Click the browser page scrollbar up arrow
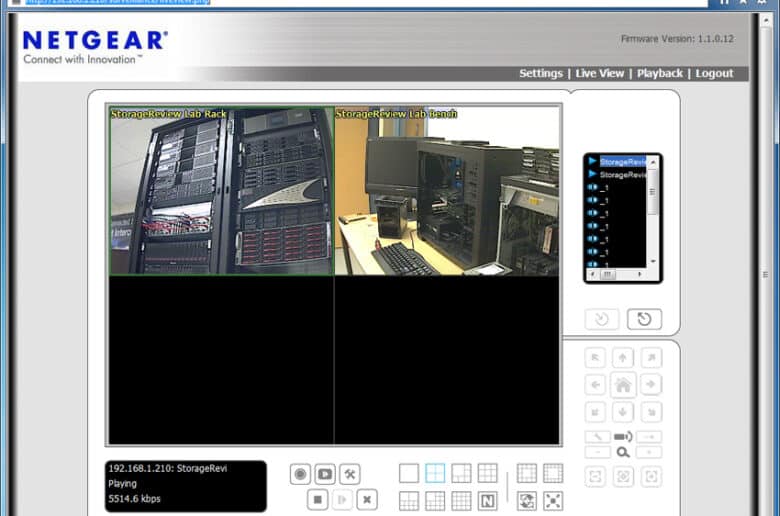The image size is (780, 516). (766, 19)
